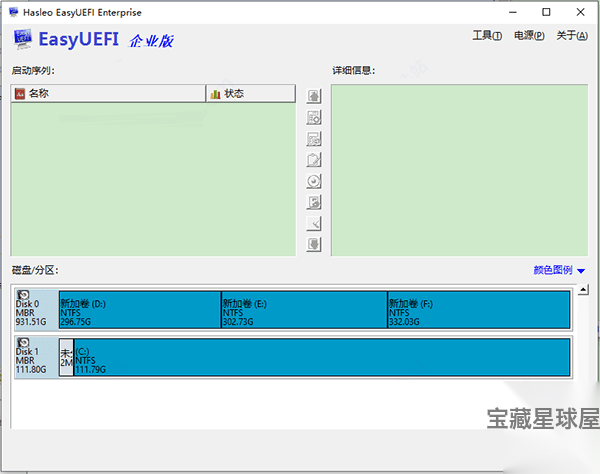Expand the 颜色图例 color legend dropdown
The height and width of the screenshot is (474, 600).
coord(559,270)
